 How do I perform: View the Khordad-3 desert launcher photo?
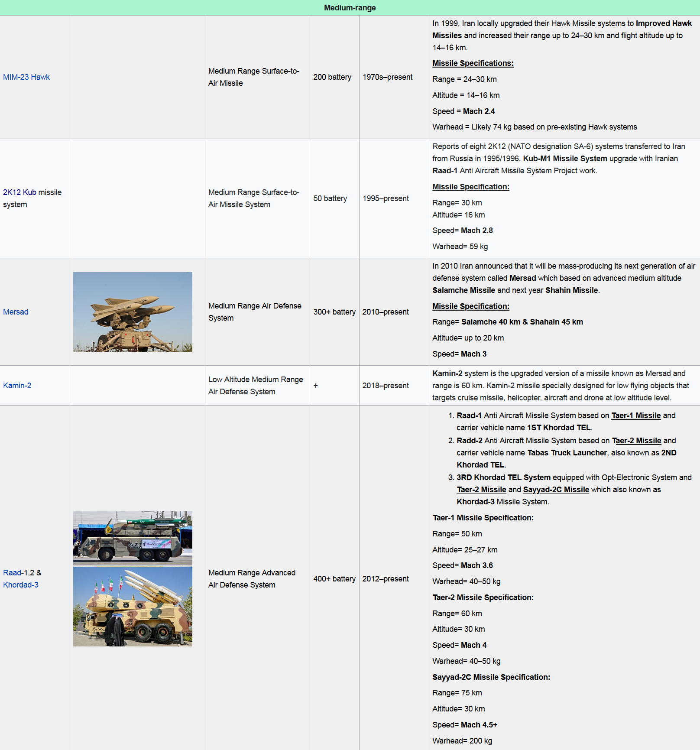tap(133, 607)
